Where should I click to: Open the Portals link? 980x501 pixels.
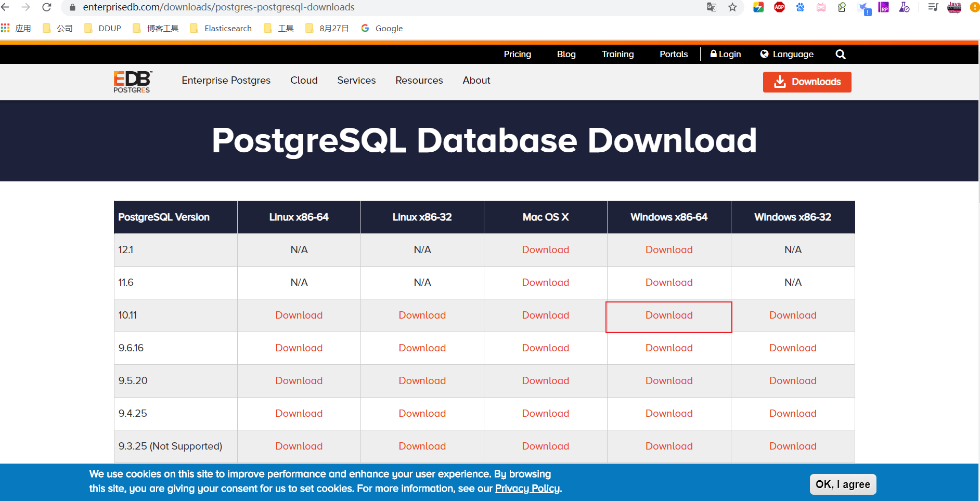point(674,54)
